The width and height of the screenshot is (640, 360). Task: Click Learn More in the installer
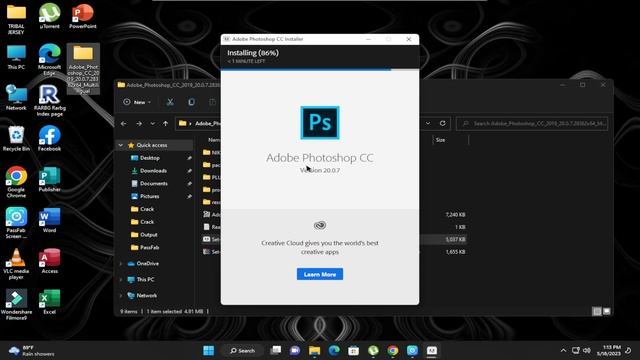click(x=320, y=274)
